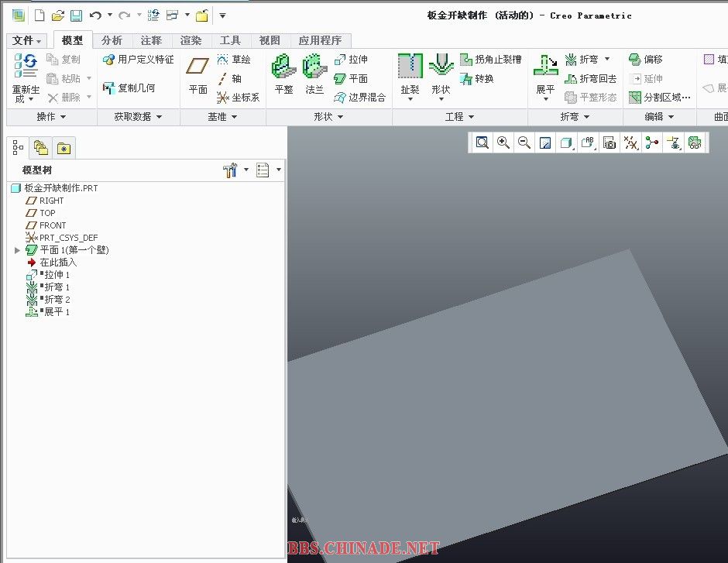Open the 基准 group dropdown
Image resolution: width=728 pixels, height=563 pixels.
[222, 117]
